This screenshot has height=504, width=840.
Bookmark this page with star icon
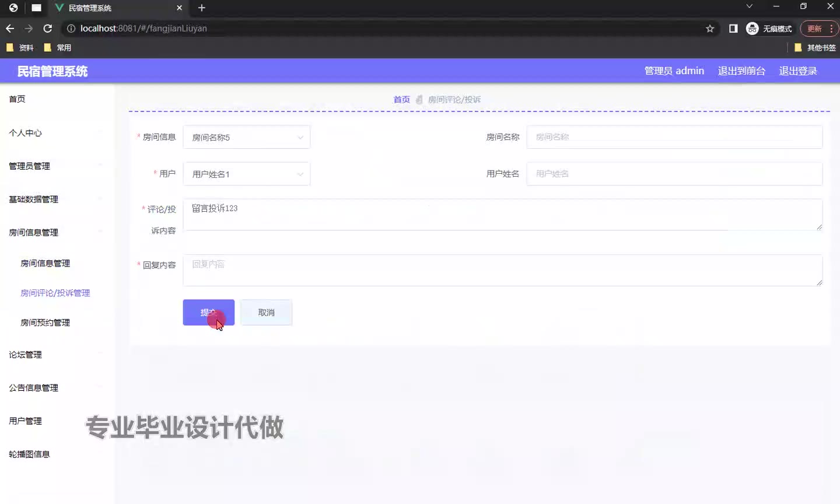pos(710,29)
